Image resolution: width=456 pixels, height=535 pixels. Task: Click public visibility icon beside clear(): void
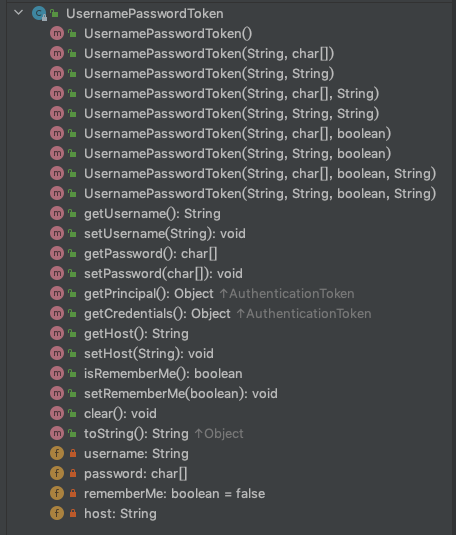tap(72, 413)
